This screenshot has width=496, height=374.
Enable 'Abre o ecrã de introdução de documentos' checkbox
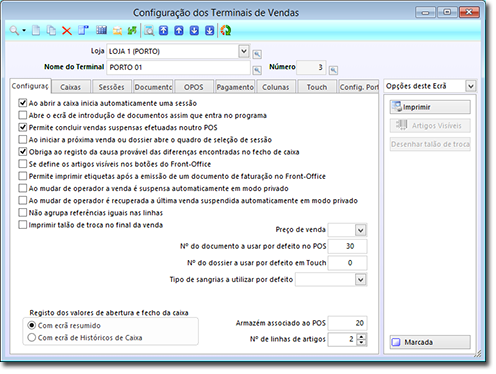[x=23, y=115]
